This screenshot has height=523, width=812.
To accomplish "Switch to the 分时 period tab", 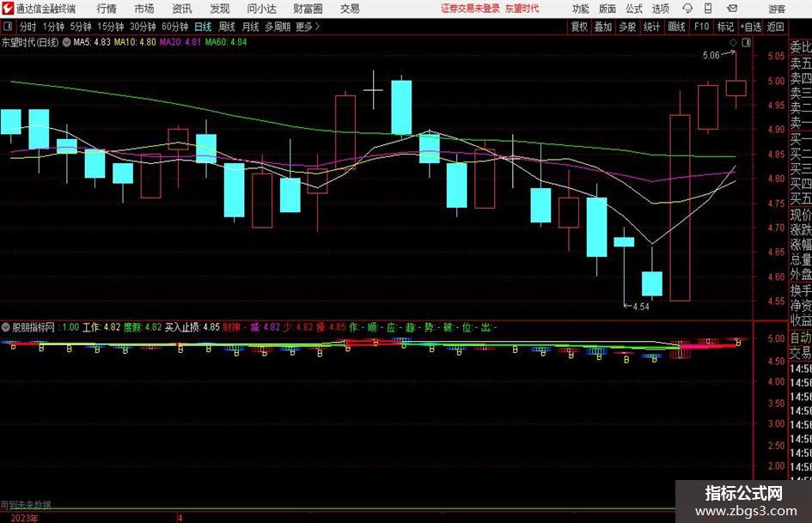I will (27, 27).
